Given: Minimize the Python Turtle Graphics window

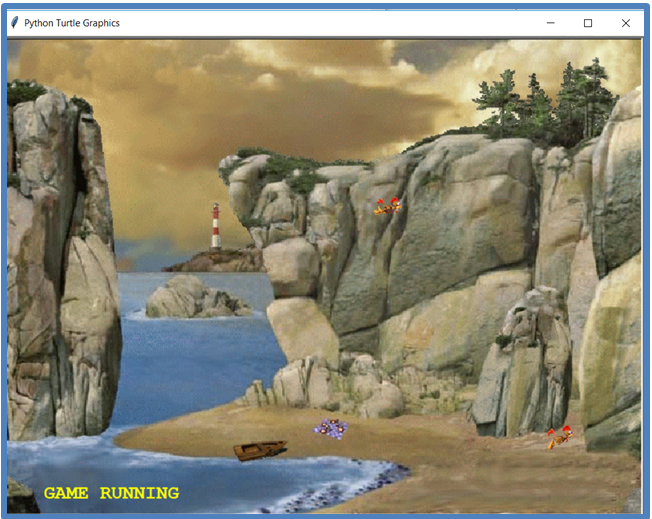Looking at the screenshot, I should 551,23.
